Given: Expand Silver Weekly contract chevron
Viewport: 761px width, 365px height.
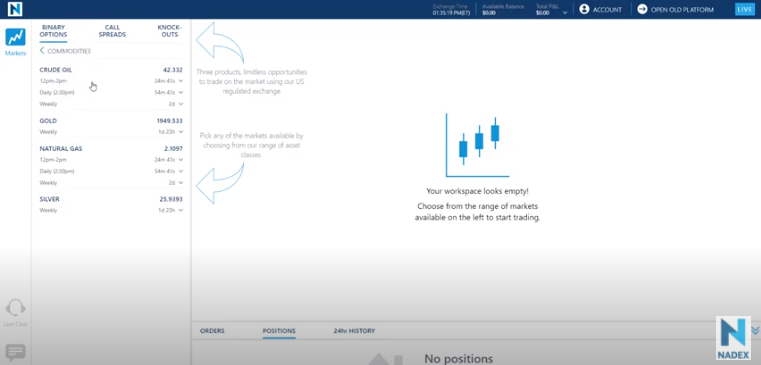Looking at the screenshot, I should click(x=181, y=210).
